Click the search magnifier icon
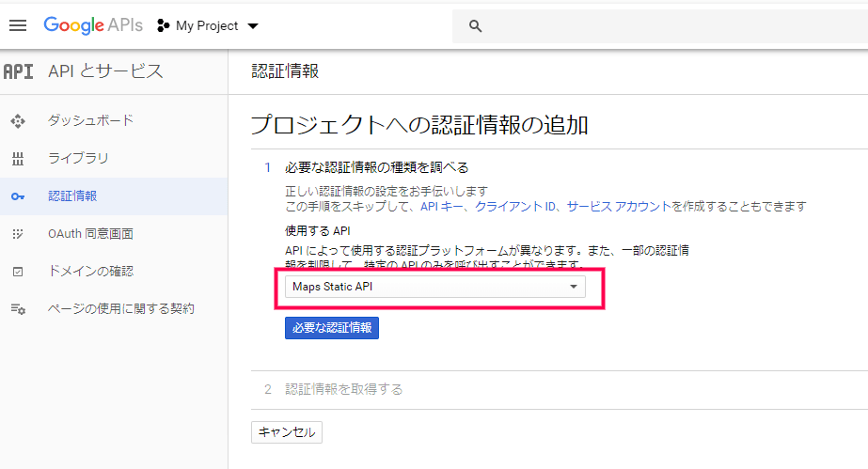 pyautogui.click(x=475, y=26)
